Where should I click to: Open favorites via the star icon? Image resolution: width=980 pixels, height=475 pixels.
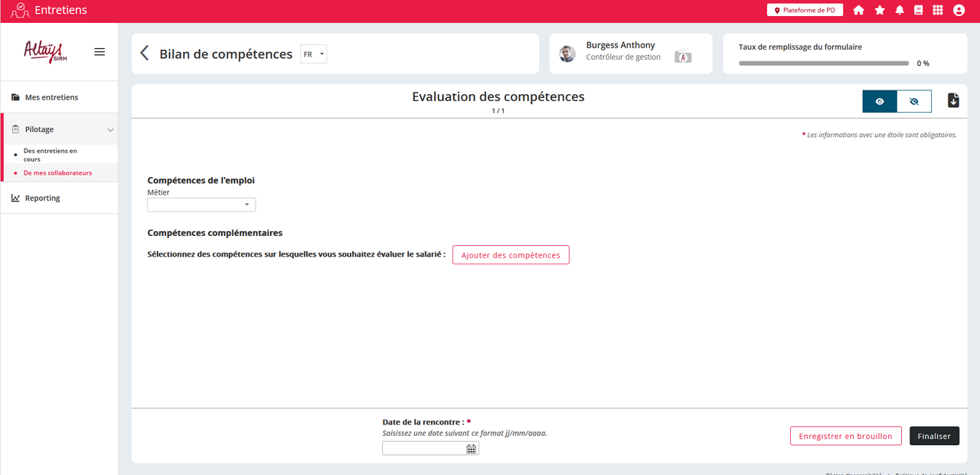(x=880, y=10)
